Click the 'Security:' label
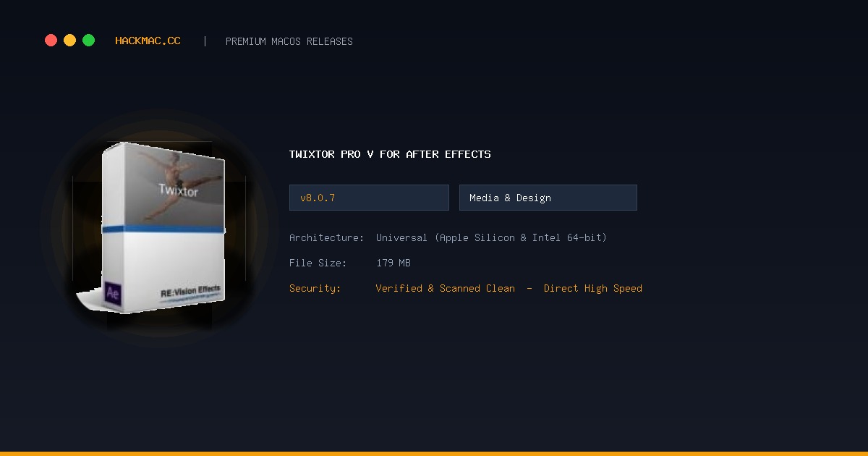 pyautogui.click(x=315, y=288)
